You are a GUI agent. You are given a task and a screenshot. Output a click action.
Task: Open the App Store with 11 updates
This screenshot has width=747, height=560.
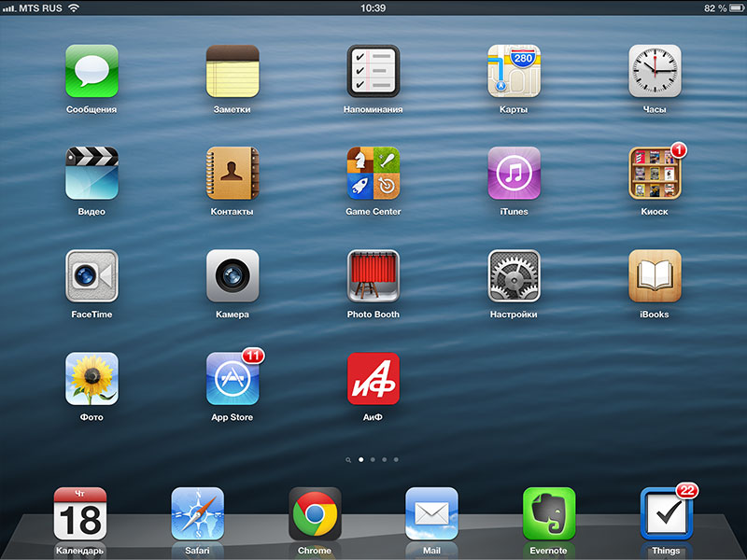tap(233, 379)
